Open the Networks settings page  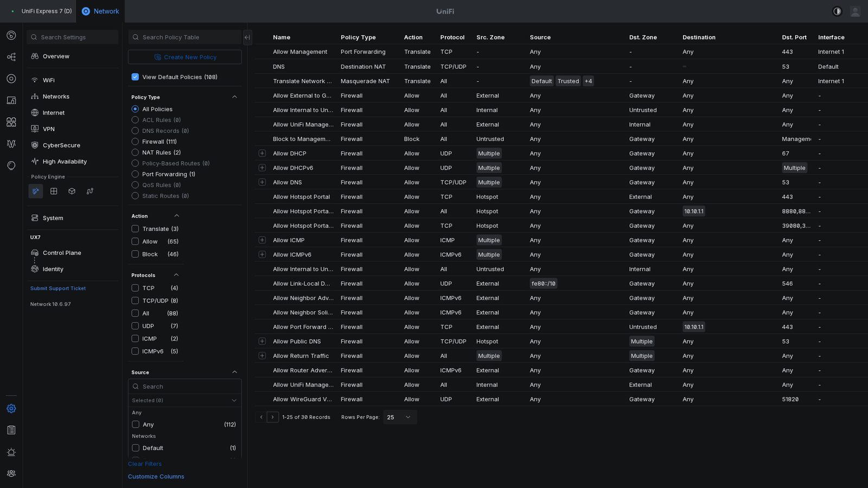73,97
